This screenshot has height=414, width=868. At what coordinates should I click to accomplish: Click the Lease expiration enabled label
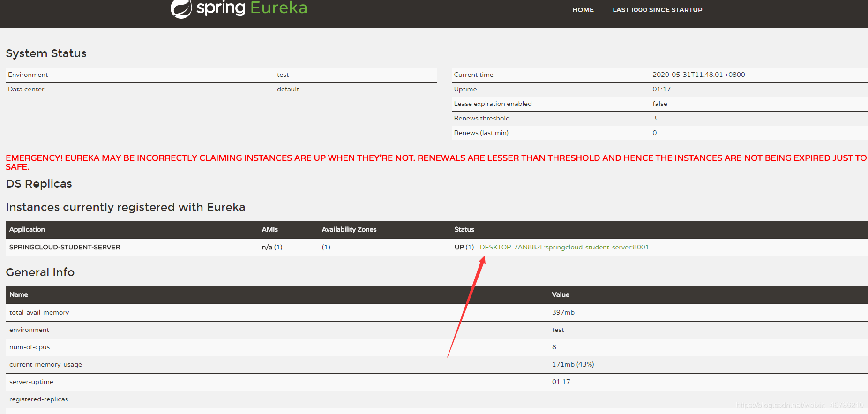click(493, 104)
